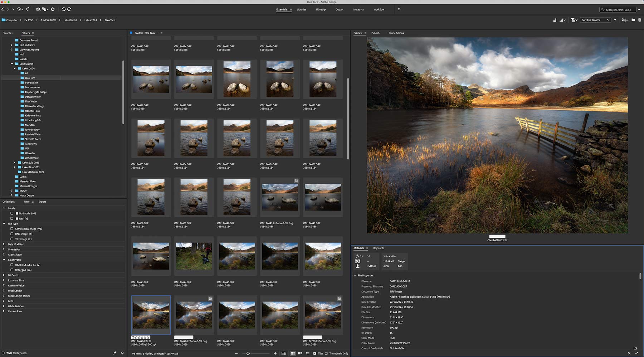Switch to the Metadata workspace tab
The image size is (644, 357).
[358, 10]
